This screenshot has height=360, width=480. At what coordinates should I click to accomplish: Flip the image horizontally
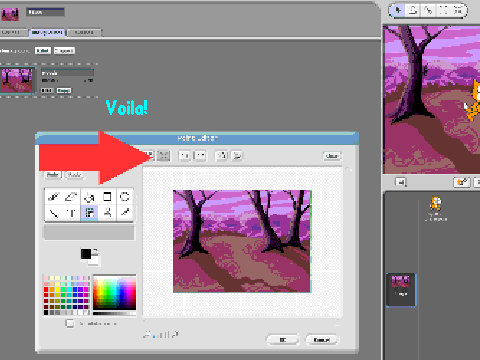point(222,156)
